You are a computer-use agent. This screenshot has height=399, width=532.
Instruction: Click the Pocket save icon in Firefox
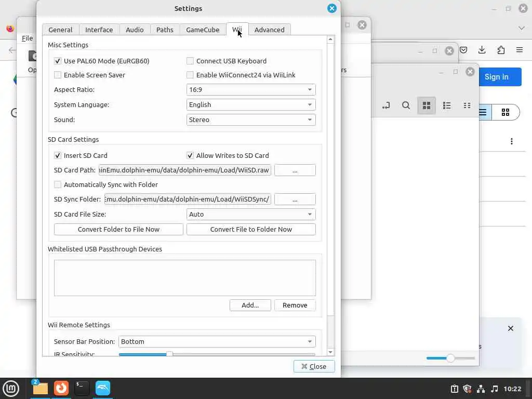tap(463, 50)
